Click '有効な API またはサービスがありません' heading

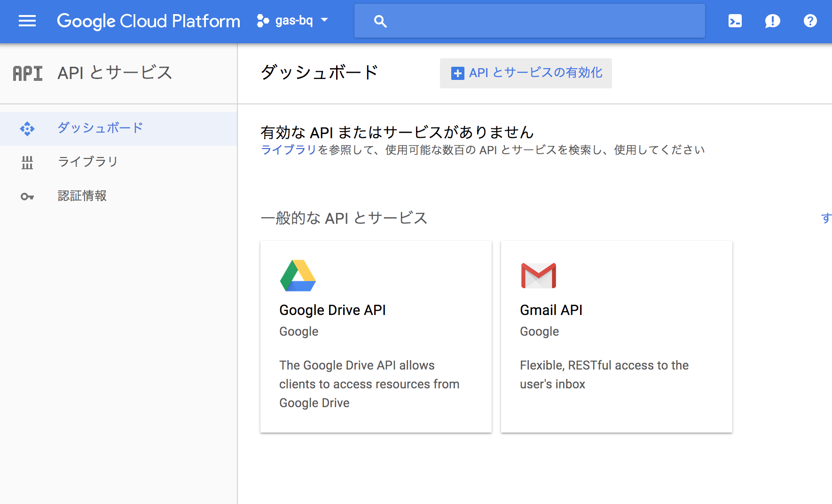coord(397,132)
